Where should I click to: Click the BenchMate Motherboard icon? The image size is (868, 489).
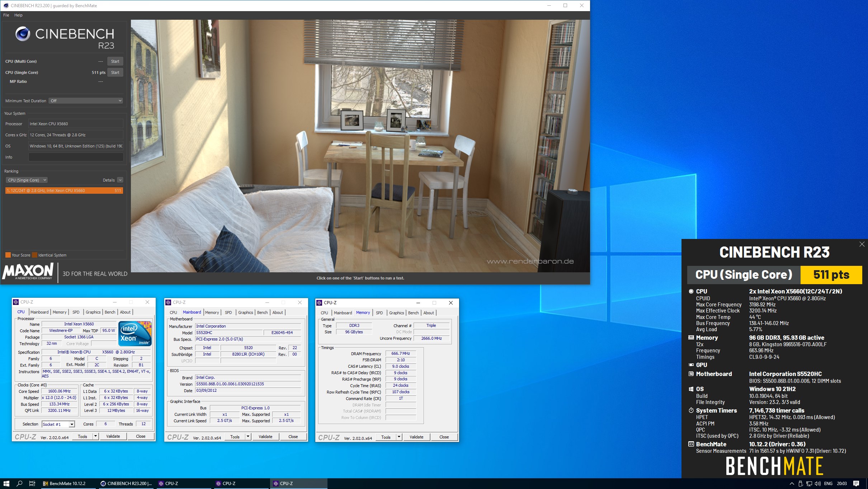pos(691,374)
